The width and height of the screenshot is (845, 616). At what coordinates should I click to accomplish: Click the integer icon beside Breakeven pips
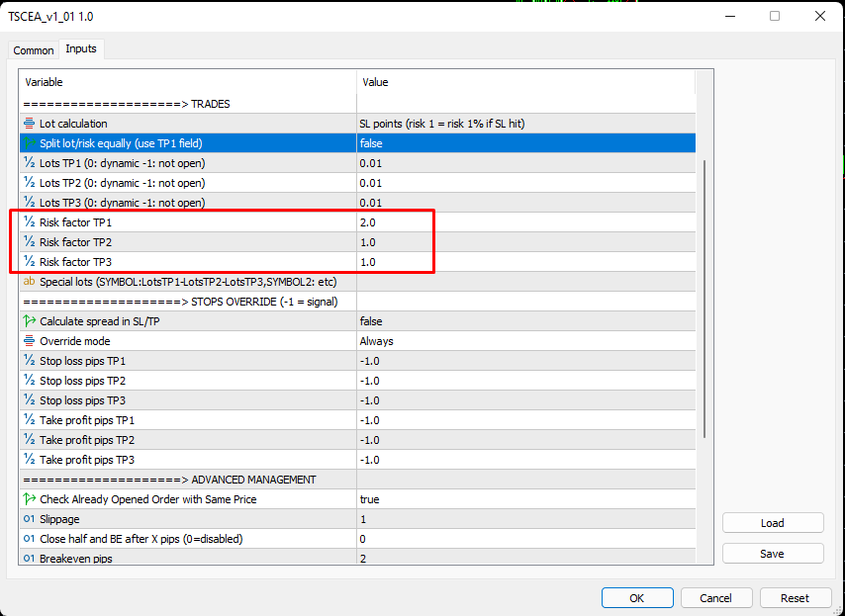29,559
